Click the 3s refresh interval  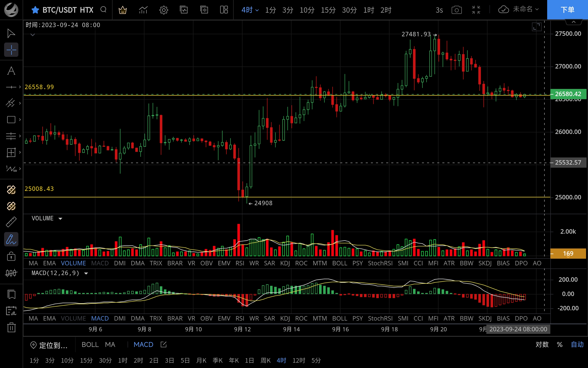pos(439,10)
